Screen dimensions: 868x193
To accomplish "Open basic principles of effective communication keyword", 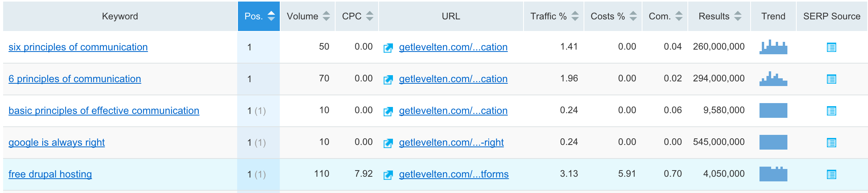I will (104, 110).
